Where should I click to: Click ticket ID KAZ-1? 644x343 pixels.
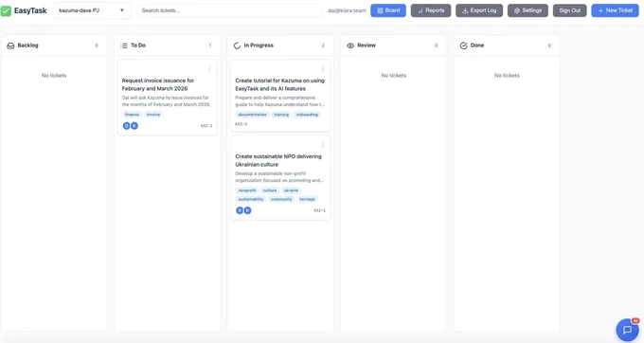point(319,210)
